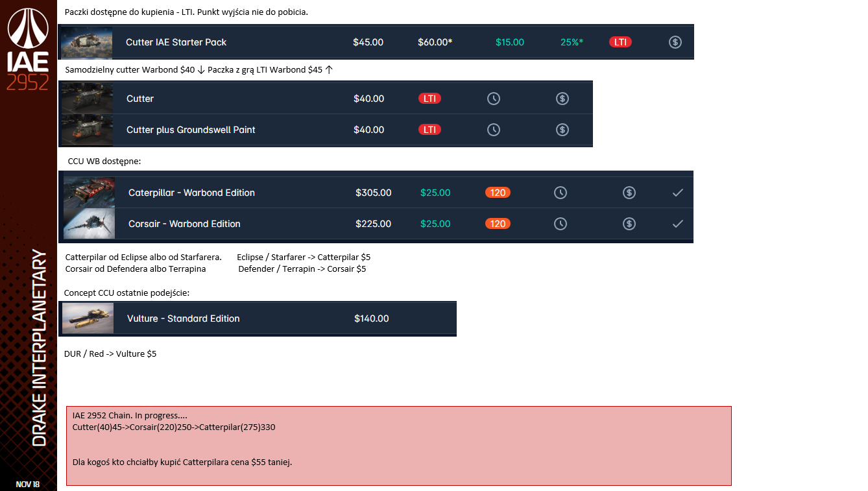The height and width of the screenshot is (491, 868).
Task: Click the $25.00 savings in Corsair row
Action: click(435, 224)
